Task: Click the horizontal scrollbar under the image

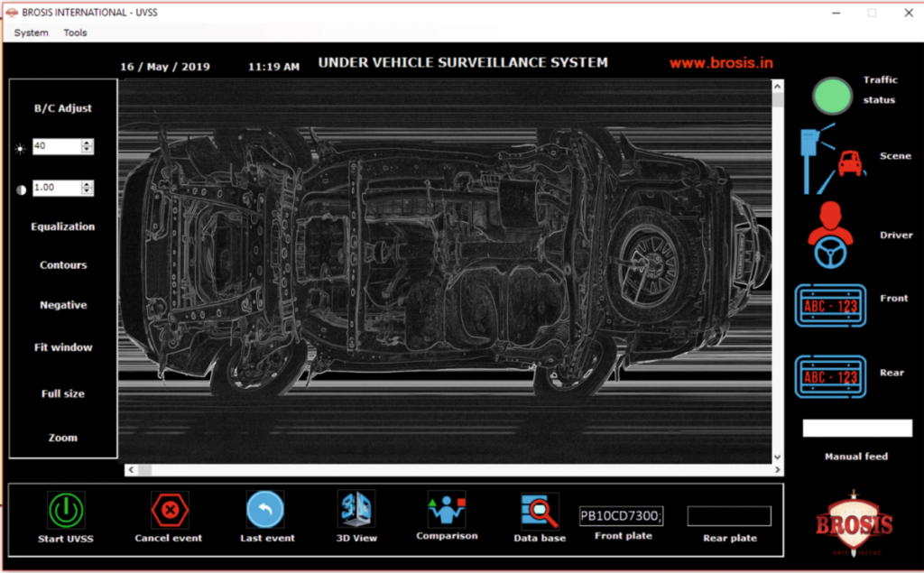Action: click(451, 470)
